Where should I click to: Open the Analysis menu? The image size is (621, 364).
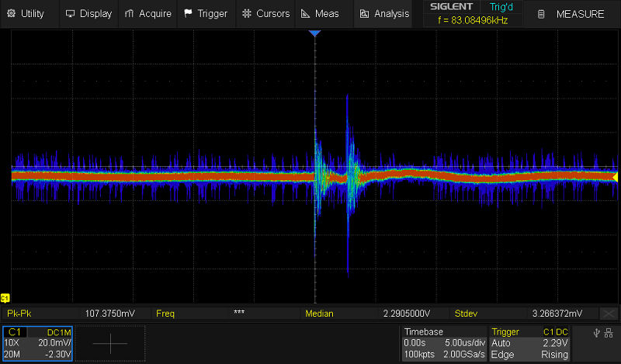click(384, 13)
